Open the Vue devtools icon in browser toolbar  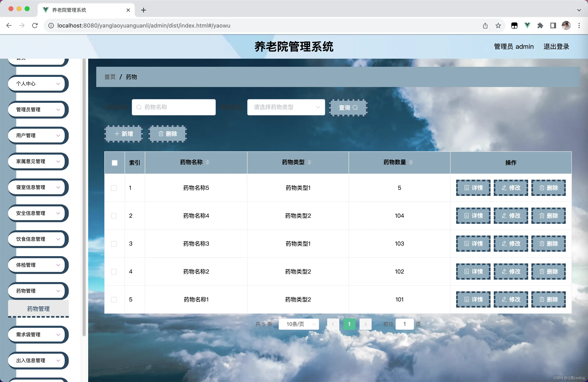528,25
